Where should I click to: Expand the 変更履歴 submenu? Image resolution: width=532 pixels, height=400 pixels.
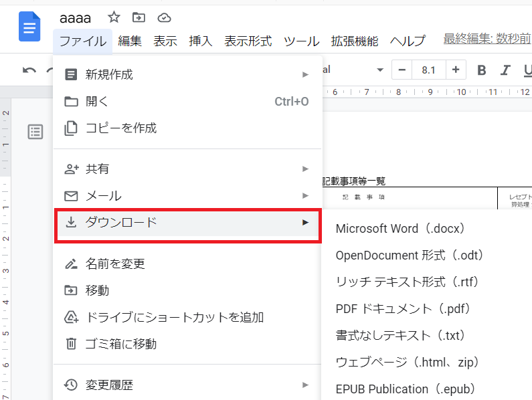(187, 385)
